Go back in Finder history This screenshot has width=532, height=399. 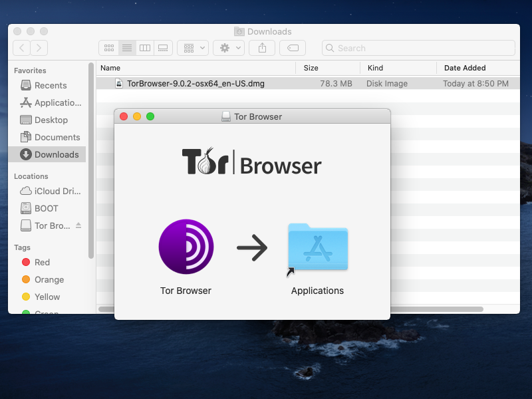[21, 48]
